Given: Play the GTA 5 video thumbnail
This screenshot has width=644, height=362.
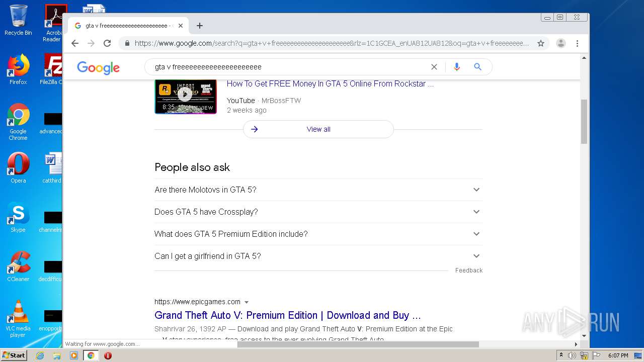Looking at the screenshot, I should pyautogui.click(x=186, y=96).
